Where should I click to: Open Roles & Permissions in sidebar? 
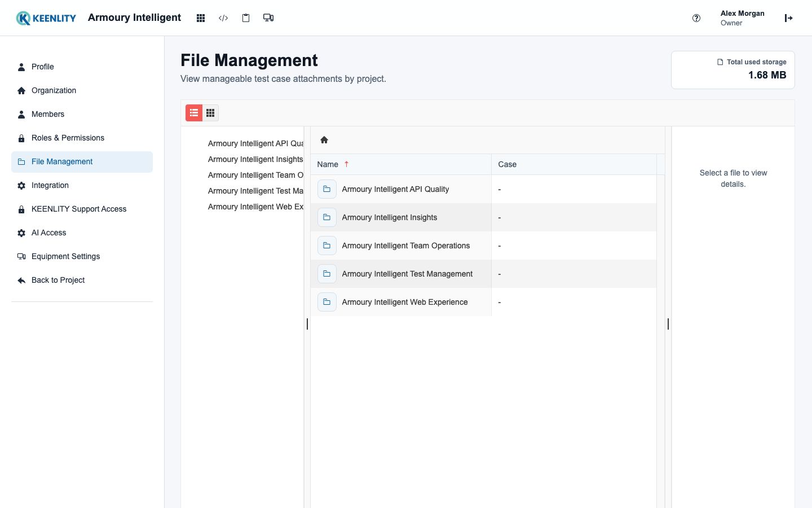pyautogui.click(x=82, y=138)
